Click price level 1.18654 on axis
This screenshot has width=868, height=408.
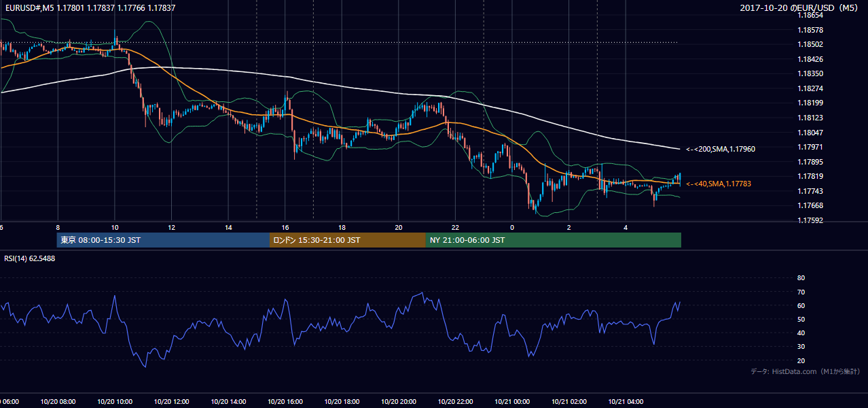pos(810,15)
